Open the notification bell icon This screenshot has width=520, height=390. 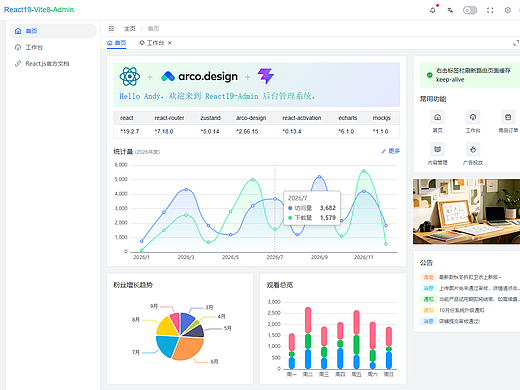click(x=433, y=10)
